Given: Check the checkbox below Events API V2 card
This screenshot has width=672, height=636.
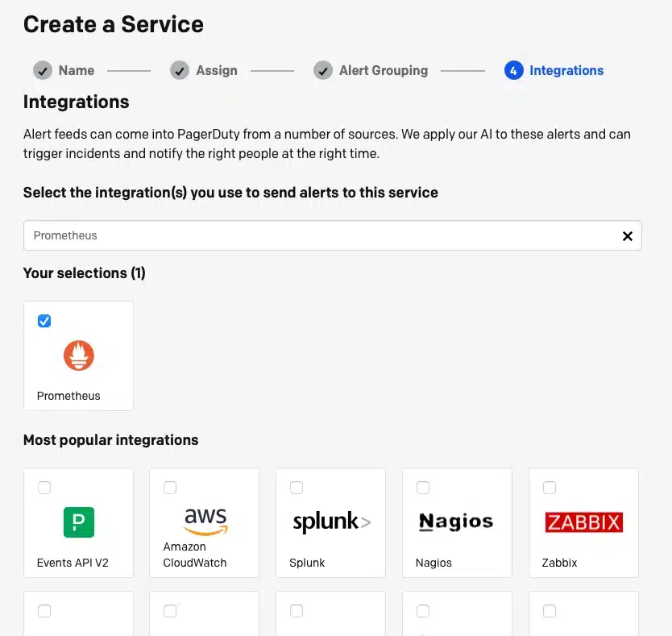Looking at the screenshot, I should tap(44, 611).
